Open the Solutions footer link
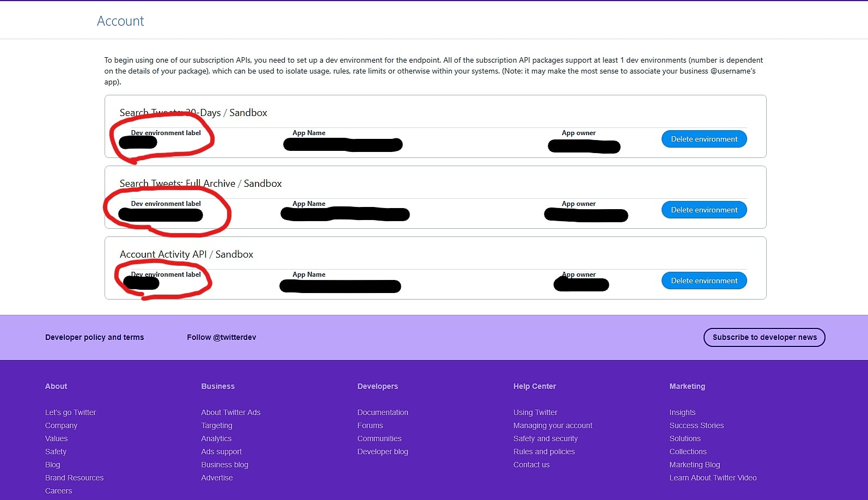 coord(686,438)
